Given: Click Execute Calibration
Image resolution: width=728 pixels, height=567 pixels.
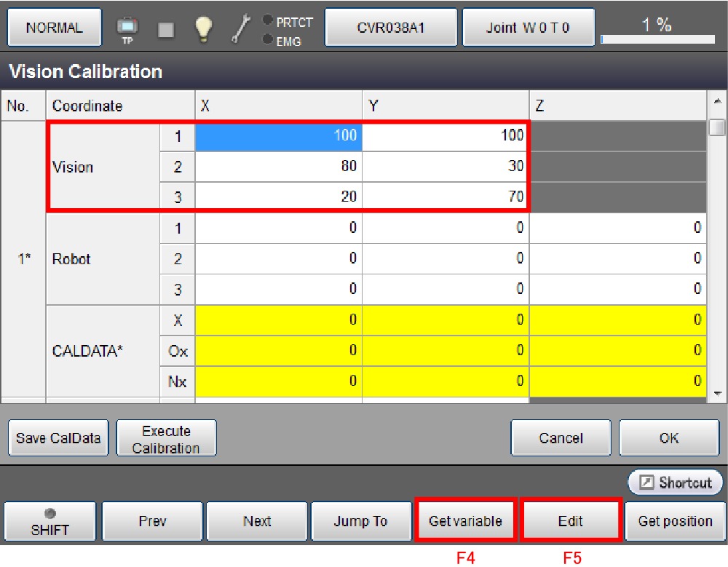Looking at the screenshot, I should pos(166,439).
